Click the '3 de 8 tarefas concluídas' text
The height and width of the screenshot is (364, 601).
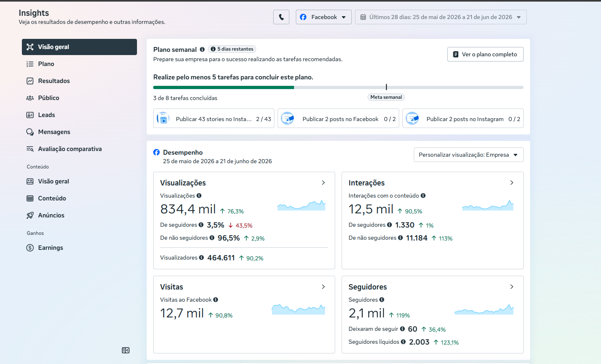[x=185, y=98]
